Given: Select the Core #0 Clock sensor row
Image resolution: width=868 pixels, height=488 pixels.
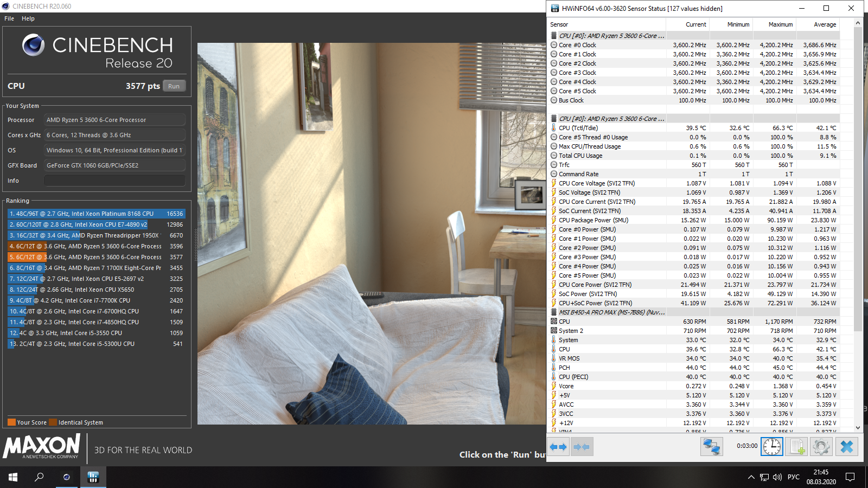Looking at the screenshot, I should 694,45.
